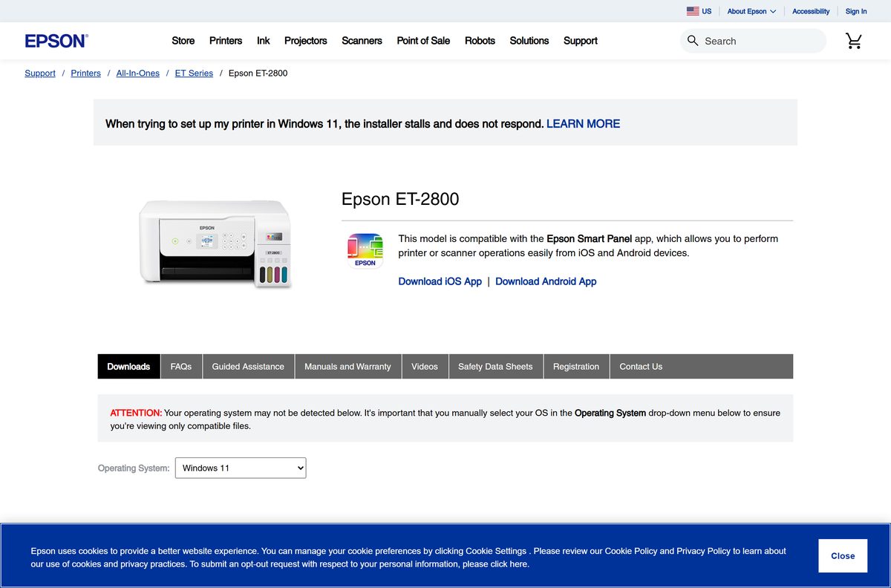Click the Sign In link
This screenshot has width=891, height=588.
(x=856, y=11)
